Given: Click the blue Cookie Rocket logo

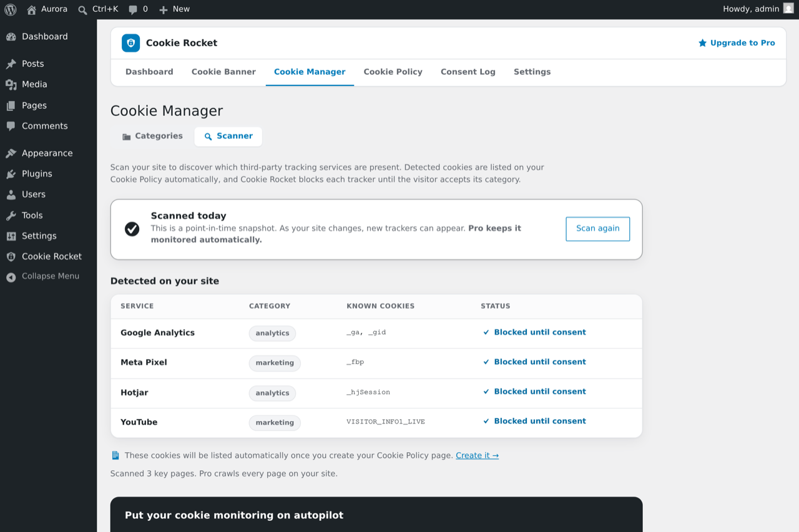Looking at the screenshot, I should tap(130, 43).
